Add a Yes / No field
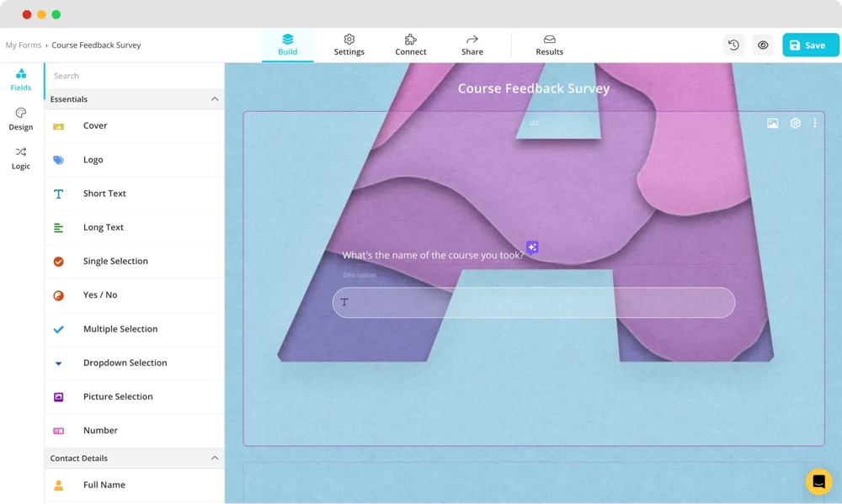Viewport: 842px width, 504px height. pos(100,295)
